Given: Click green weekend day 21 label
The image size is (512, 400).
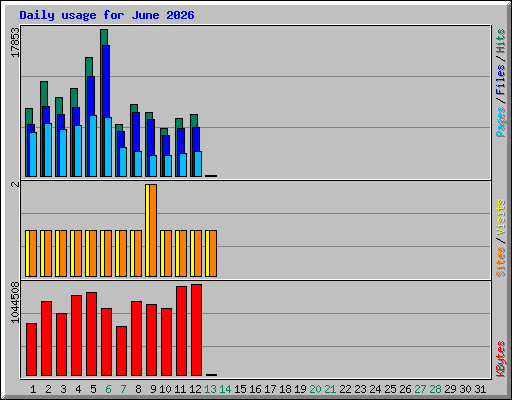Looking at the screenshot, I should coord(330,389).
